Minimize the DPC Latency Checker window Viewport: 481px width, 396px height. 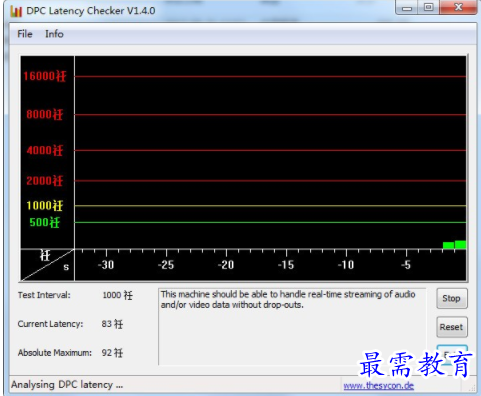407,8
